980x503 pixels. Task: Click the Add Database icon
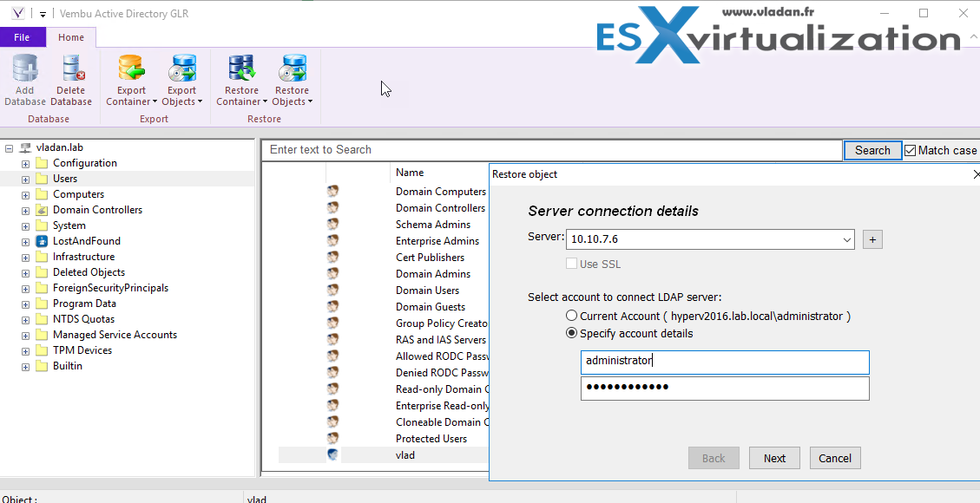point(25,68)
